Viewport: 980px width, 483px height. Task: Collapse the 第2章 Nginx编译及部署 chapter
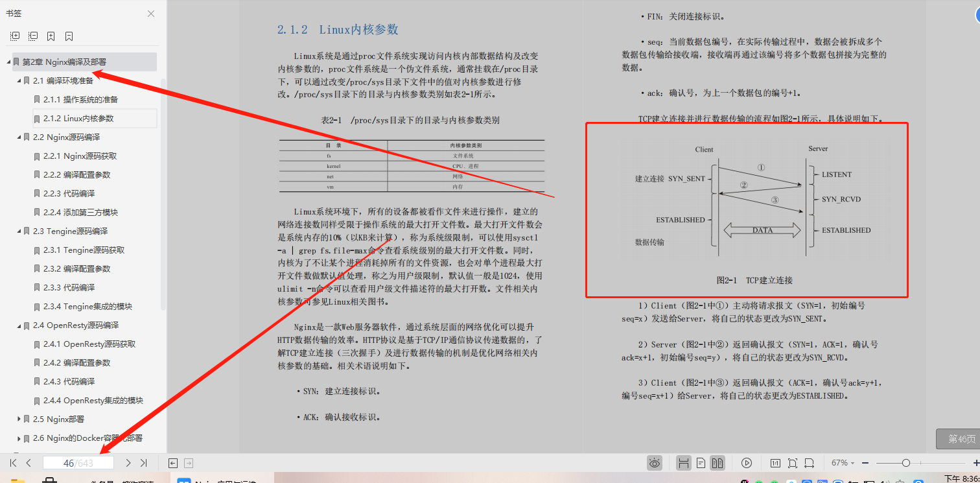[9, 62]
